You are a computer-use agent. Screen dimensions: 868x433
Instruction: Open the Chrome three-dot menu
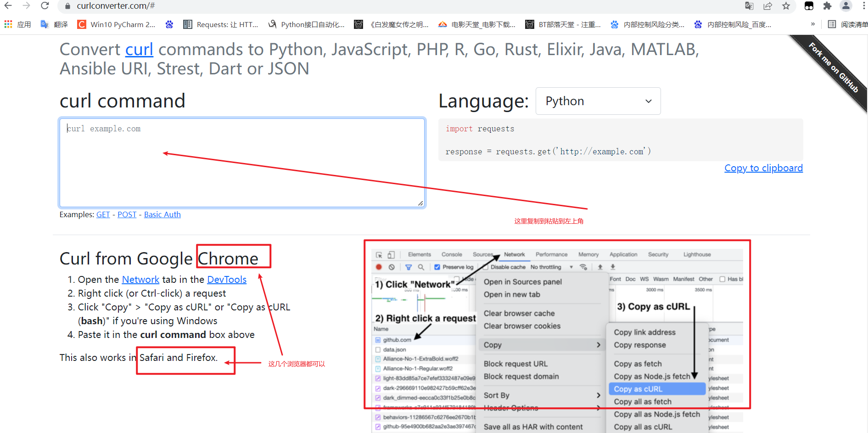(x=863, y=6)
